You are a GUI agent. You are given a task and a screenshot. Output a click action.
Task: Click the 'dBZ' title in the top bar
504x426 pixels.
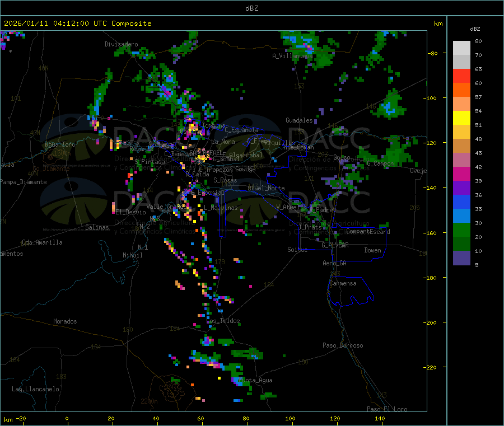pos(251,8)
